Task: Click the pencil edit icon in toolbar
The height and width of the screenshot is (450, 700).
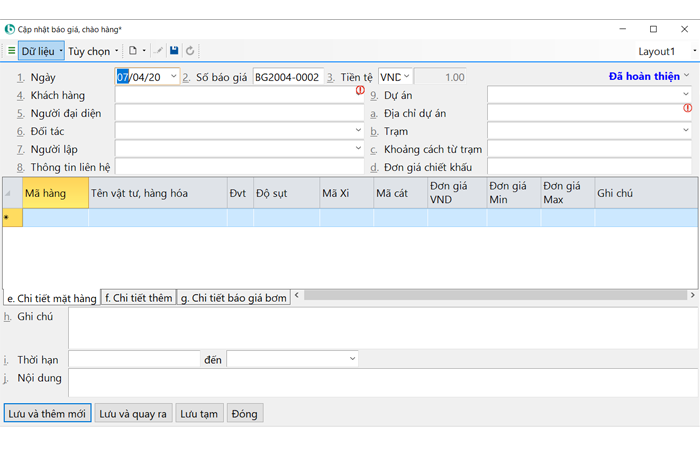Action: click(159, 51)
